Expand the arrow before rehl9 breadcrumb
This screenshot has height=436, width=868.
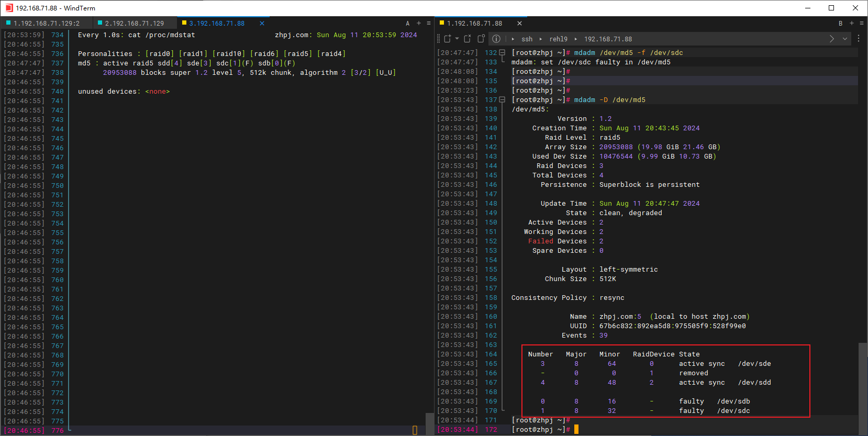click(541, 39)
